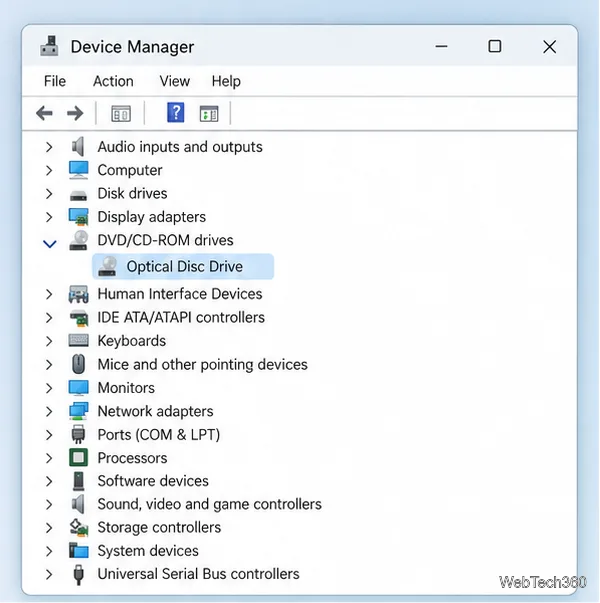Select the 'Mice and other pointing devices' label
Image resolution: width=600 pixels, height=603 pixels.
coord(203,364)
